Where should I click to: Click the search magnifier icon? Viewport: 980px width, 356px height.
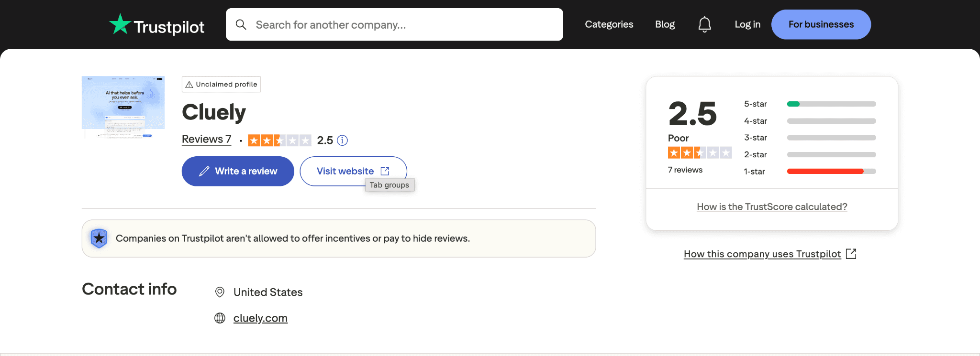pos(241,24)
